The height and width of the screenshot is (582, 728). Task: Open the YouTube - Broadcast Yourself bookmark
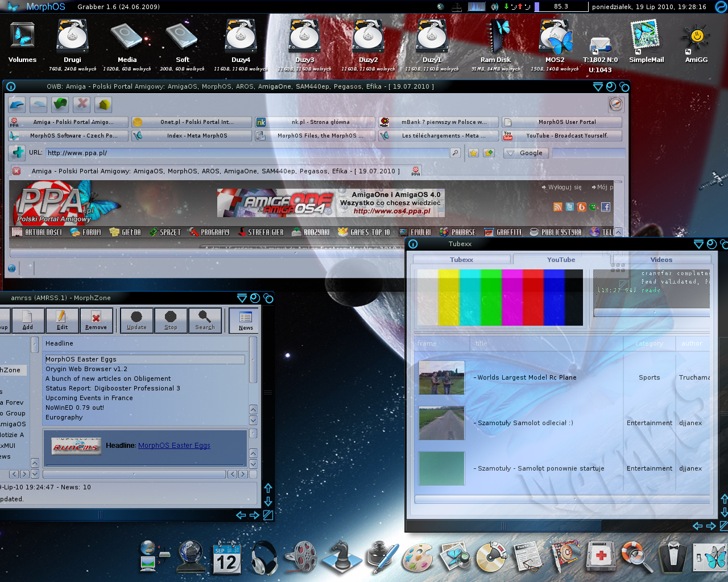[562, 136]
